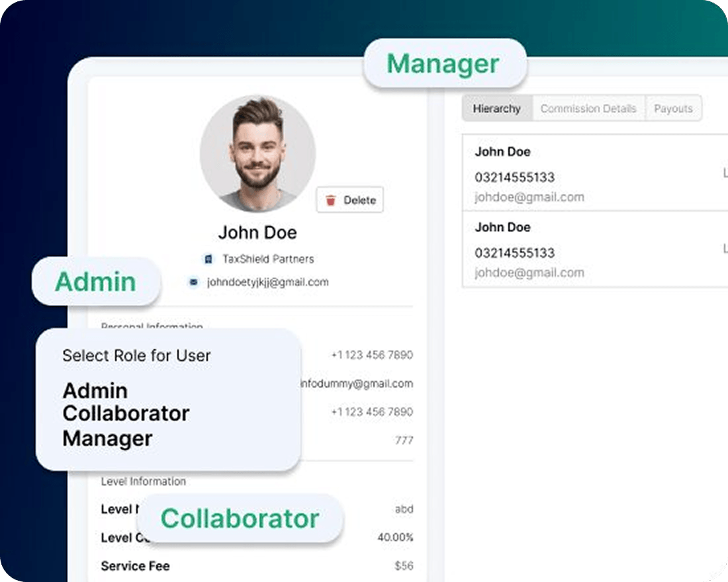This screenshot has height=582, width=728.
Task: Click TaxShield Partners company text
Action: [268, 259]
